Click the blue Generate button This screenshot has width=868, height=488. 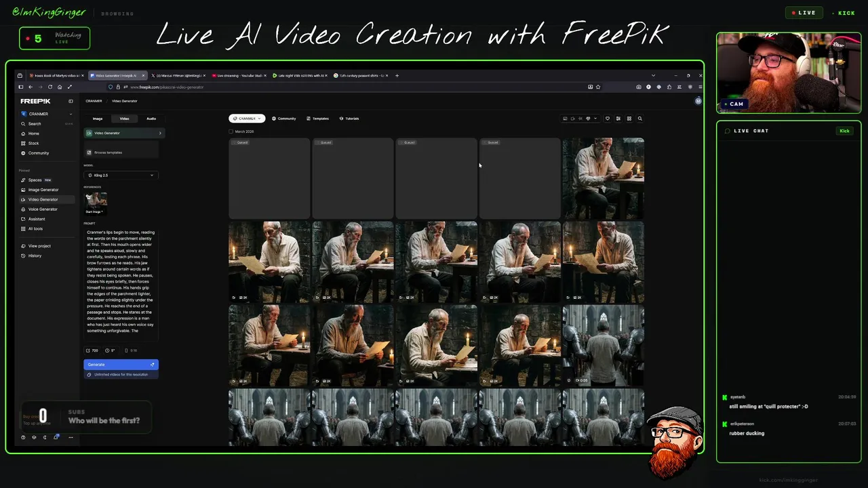tap(121, 365)
